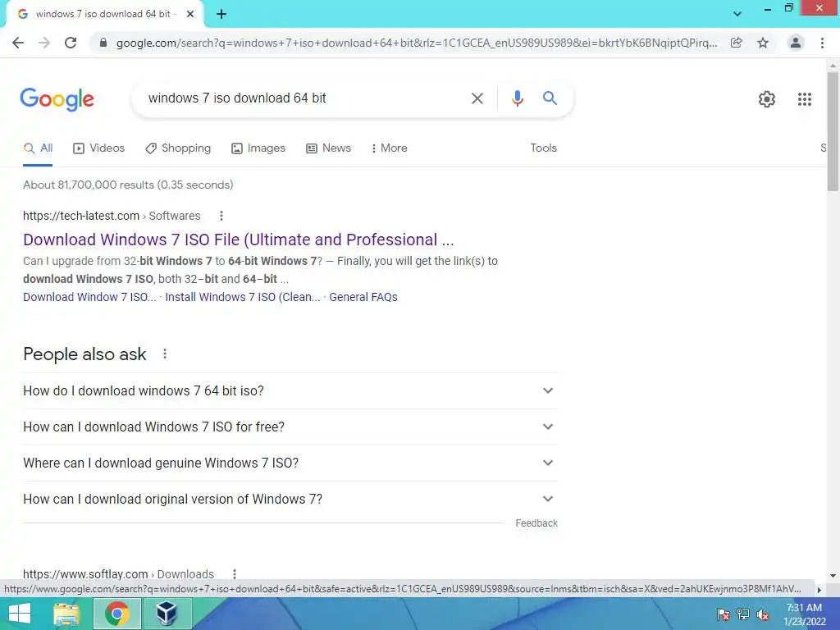This screenshot has height=630, width=840.
Task: Click the muted volume tray icon
Action: click(763, 614)
